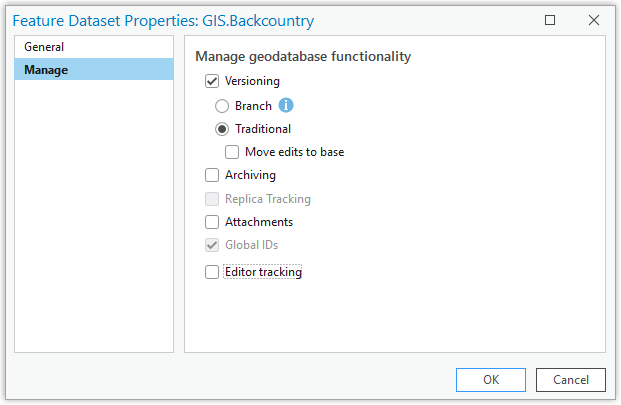
Task: Enable Move edits to base
Action: (232, 153)
